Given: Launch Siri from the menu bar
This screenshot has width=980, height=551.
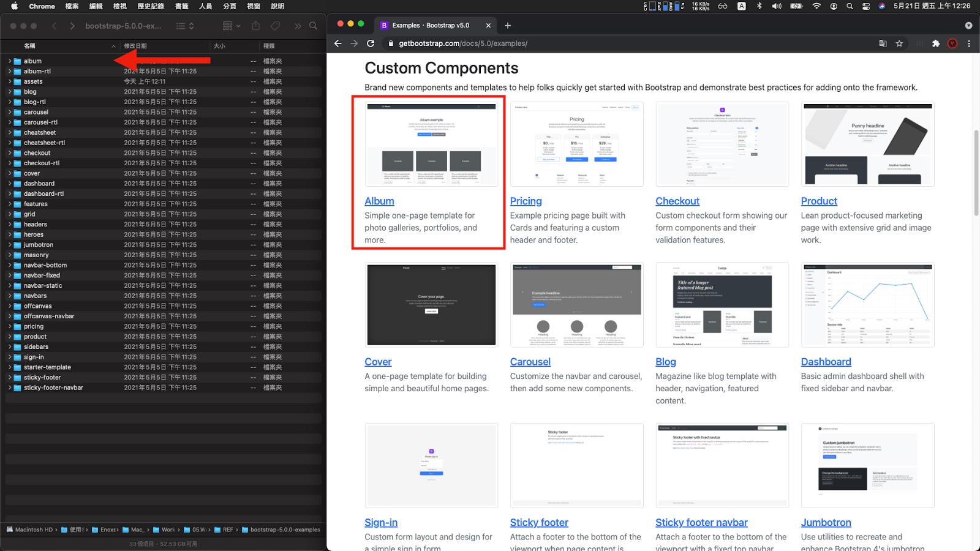Looking at the screenshot, I should tap(882, 6).
